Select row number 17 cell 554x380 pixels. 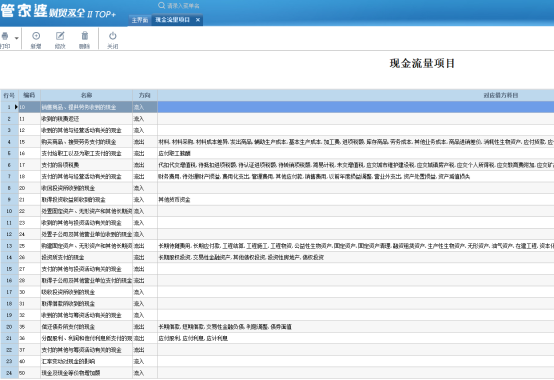pos(9,292)
